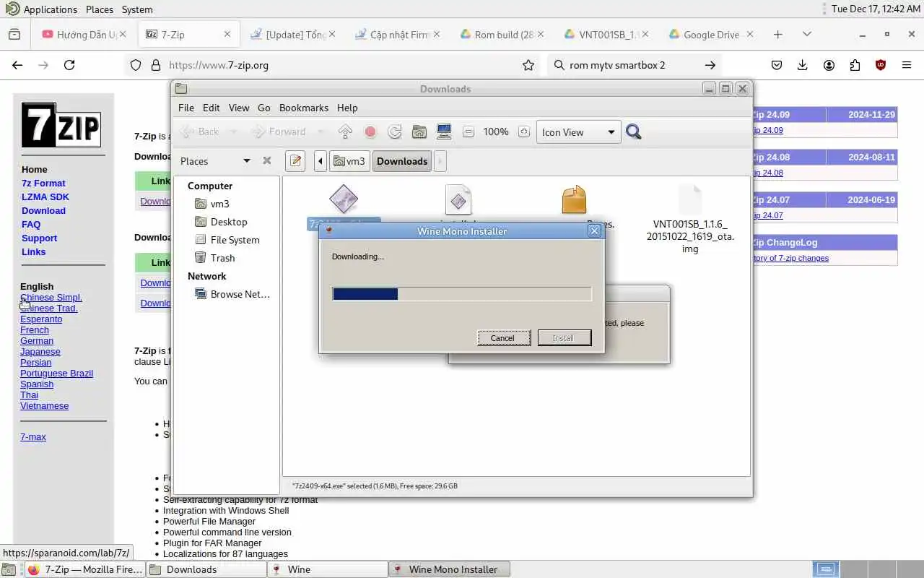
Task: View site security lock info
Action: (x=155, y=65)
